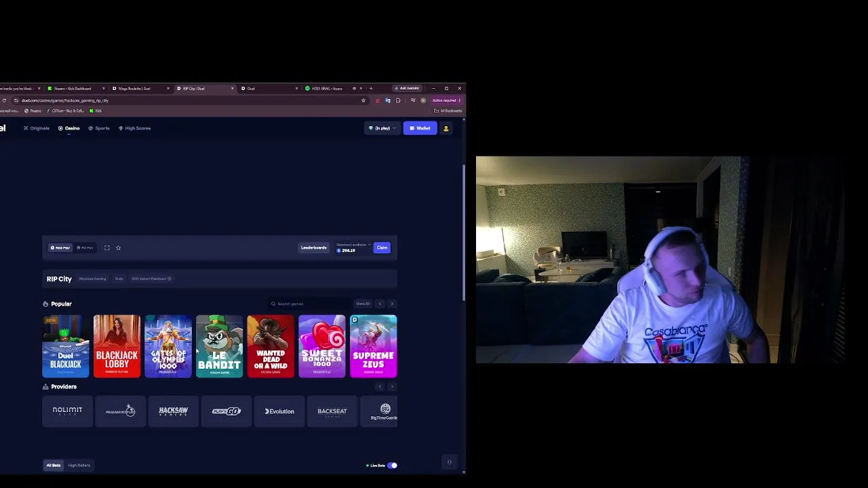The height and width of the screenshot is (488, 868).
Task: Open Wanted Dead or a Wild
Action: point(271,346)
